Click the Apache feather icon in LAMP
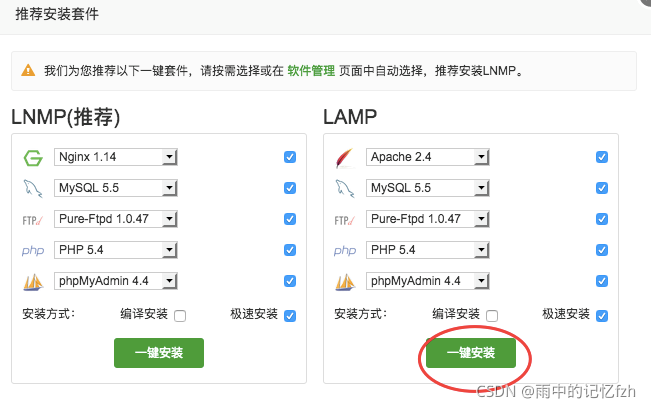This screenshot has width=651, height=408. [x=345, y=158]
